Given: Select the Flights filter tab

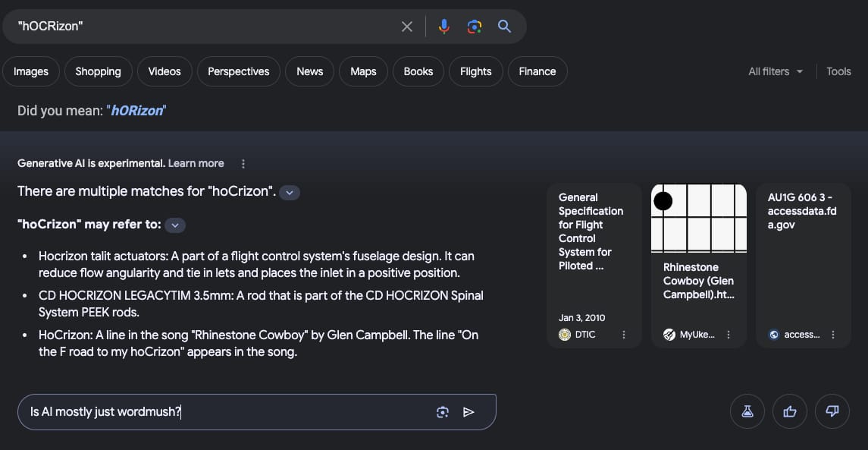Looking at the screenshot, I should (475, 71).
